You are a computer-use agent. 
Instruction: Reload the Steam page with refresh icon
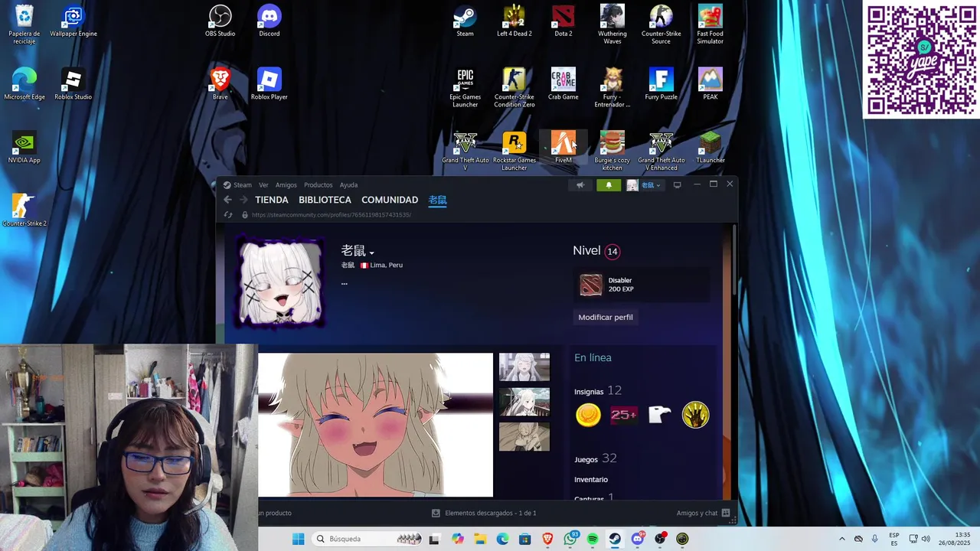[227, 215]
